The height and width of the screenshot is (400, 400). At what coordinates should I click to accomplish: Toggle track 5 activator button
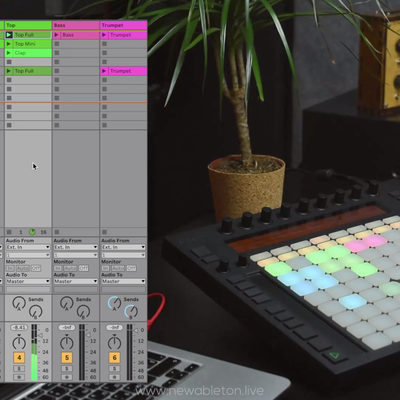[x=67, y=358]
